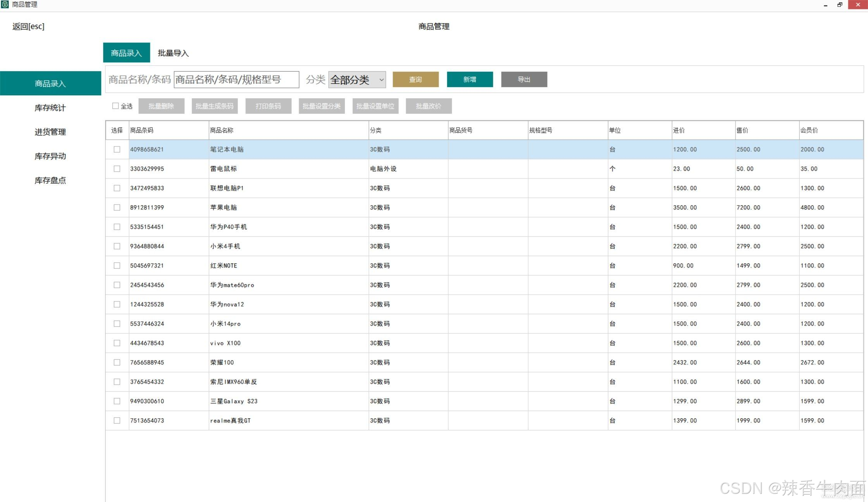
Task: Click the 批量删除 batch delete button
Action: (161, 106)
